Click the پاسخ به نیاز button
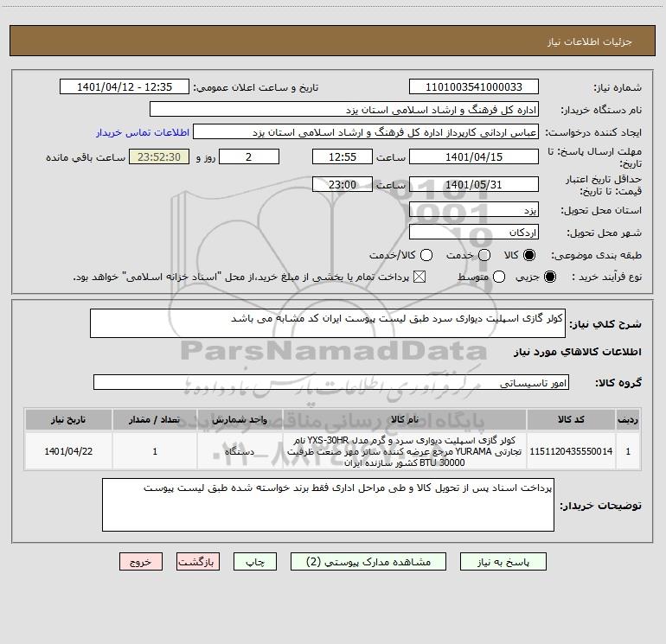 pyautogui.click(x=503, y=562)
